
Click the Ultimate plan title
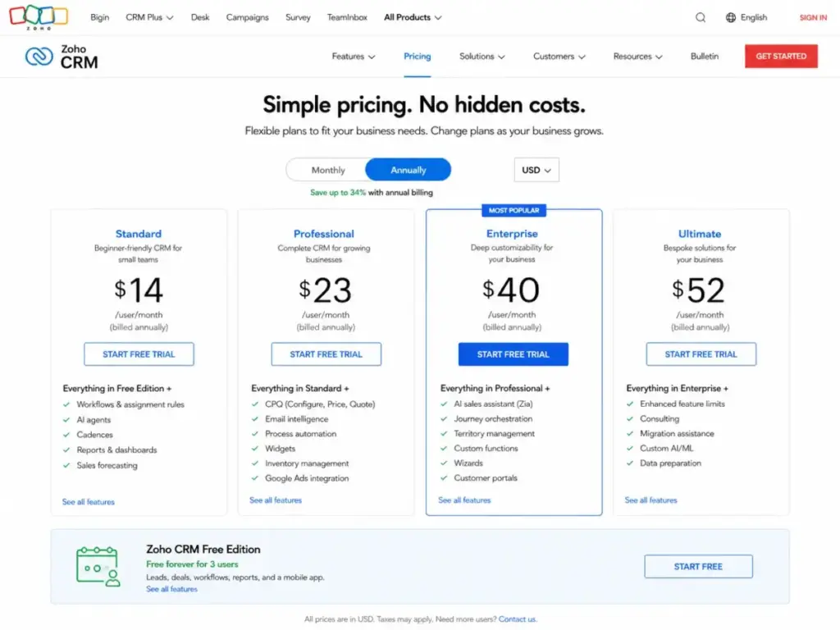699,234
